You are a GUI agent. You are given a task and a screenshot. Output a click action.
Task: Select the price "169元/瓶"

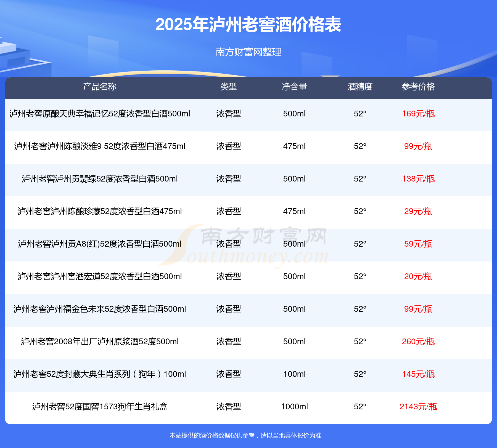(x=418, y=114)
